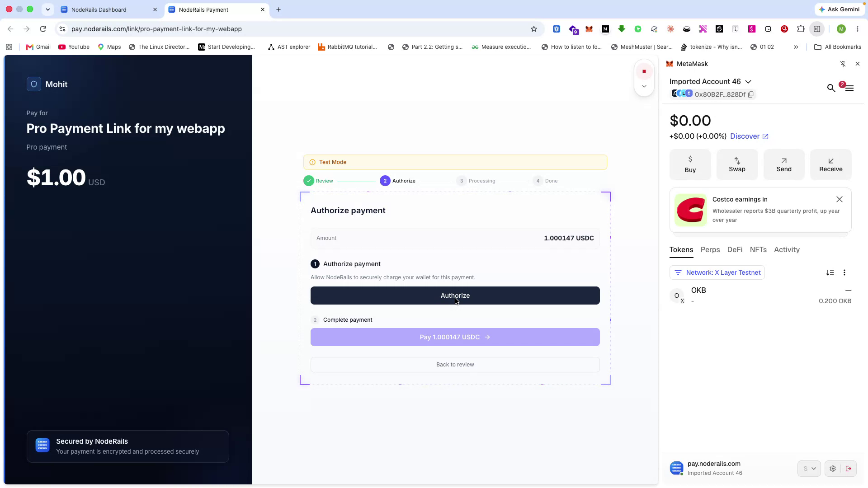Open the Chrome three-dot menu

858,29
